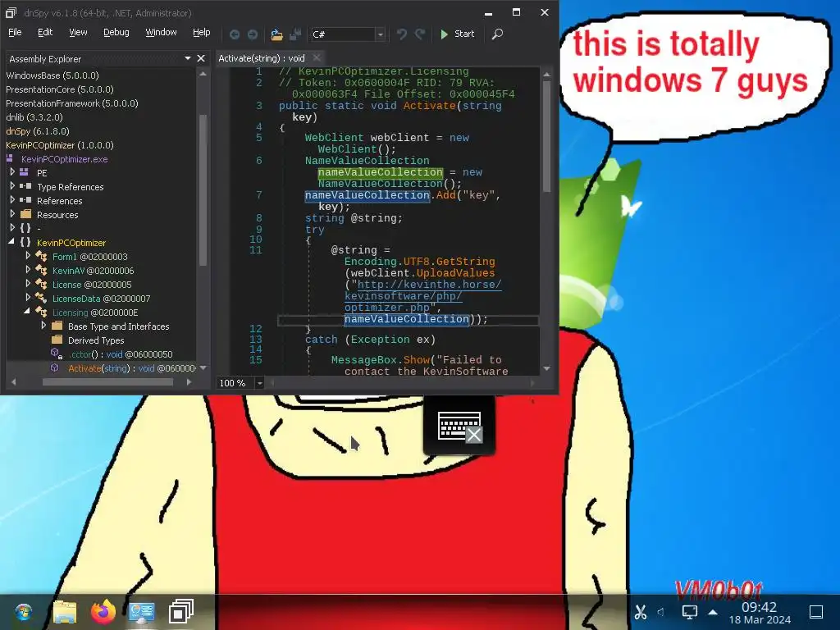Open the 100 % zoom dropdown
This screenshot has height=630, width=840.
259,383
